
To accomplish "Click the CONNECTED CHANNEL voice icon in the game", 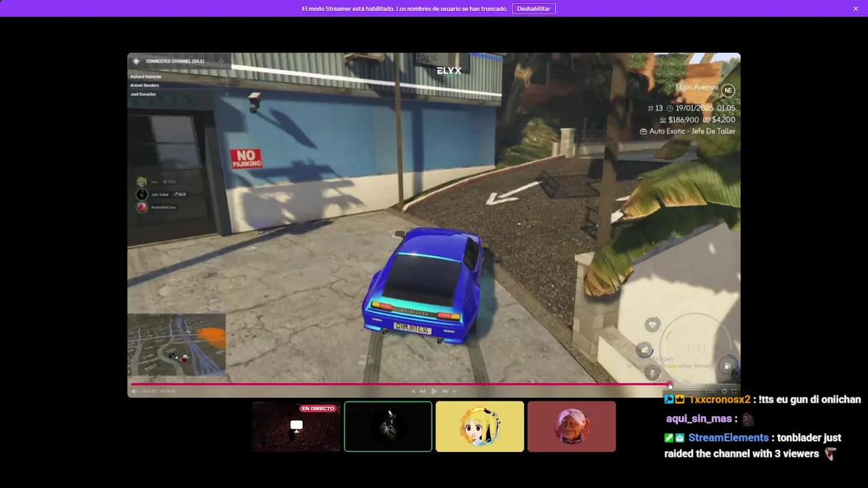I will click(136, 61).
